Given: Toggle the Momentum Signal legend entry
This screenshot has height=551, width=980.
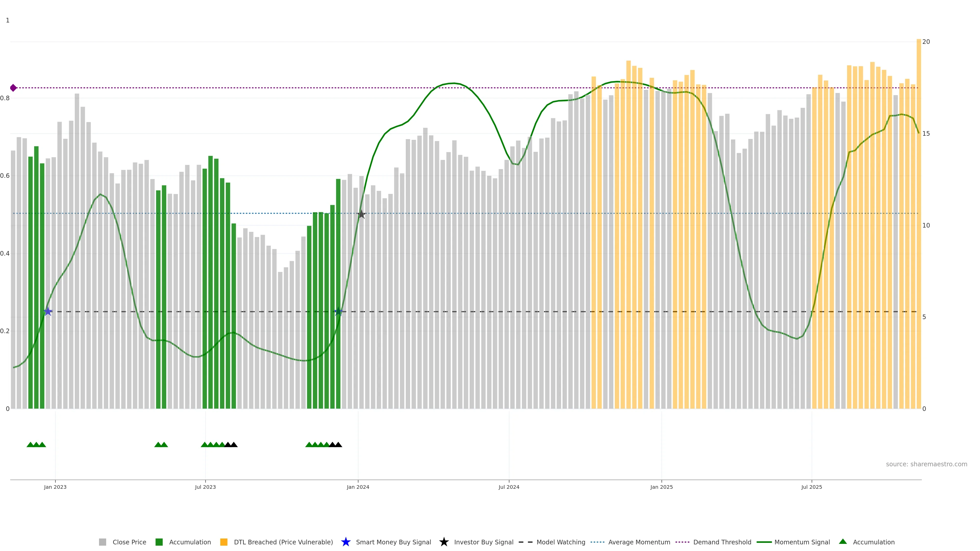Looking at the screenshot, I should coord(802,542).
